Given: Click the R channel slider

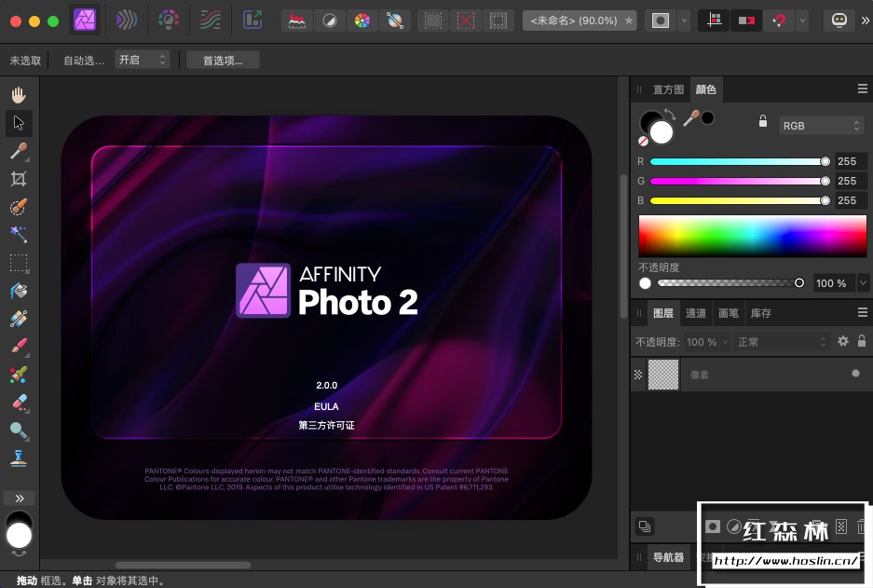Looking at the screenshot, I should coord(741,161).
